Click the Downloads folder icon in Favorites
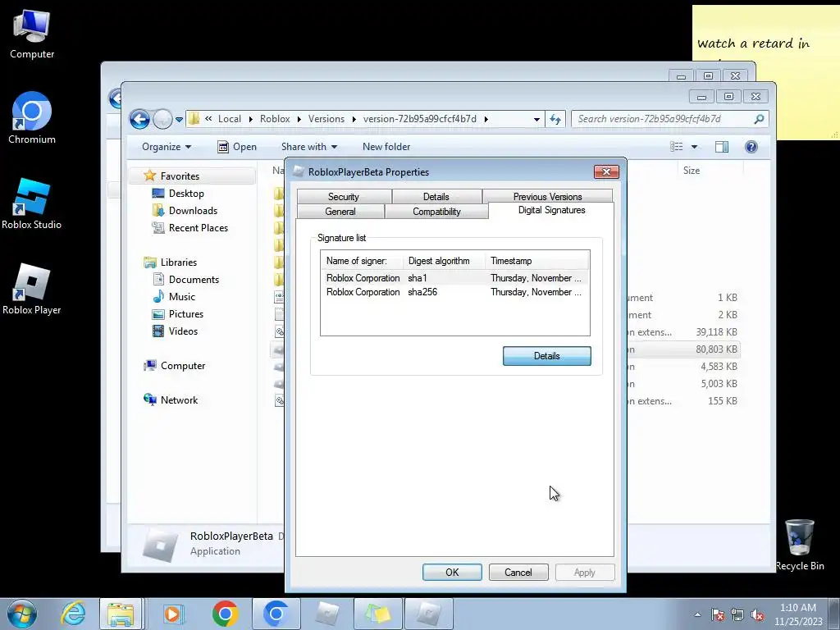Viewport: 840px width, 630px height. coord(158,211)
